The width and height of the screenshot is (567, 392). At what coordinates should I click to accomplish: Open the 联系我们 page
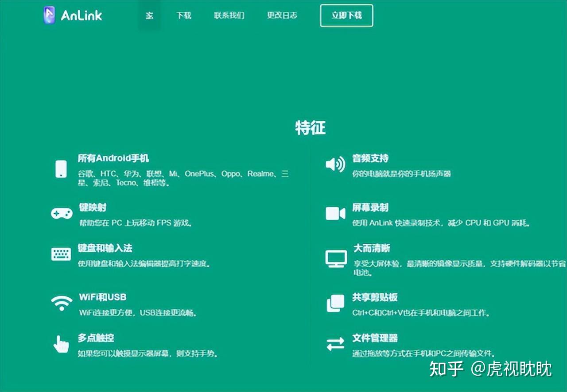click(x=229, y=15)
